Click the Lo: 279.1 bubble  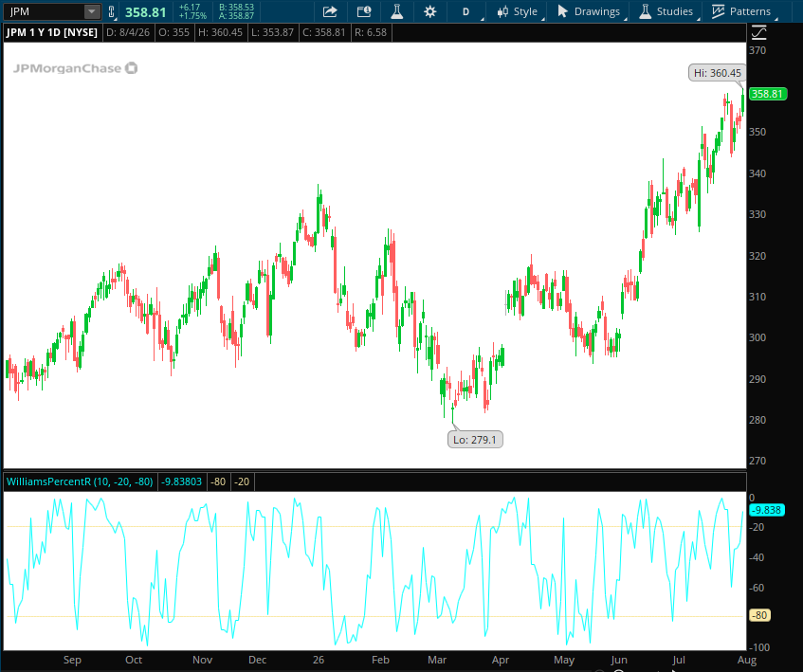(x=475, y=440)
